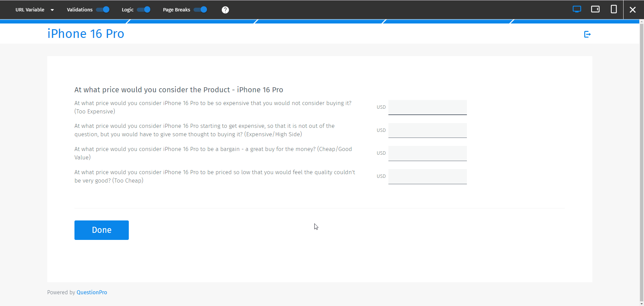Click the exit survey icon near the title
644x306 pixels.
pos(588,34)
